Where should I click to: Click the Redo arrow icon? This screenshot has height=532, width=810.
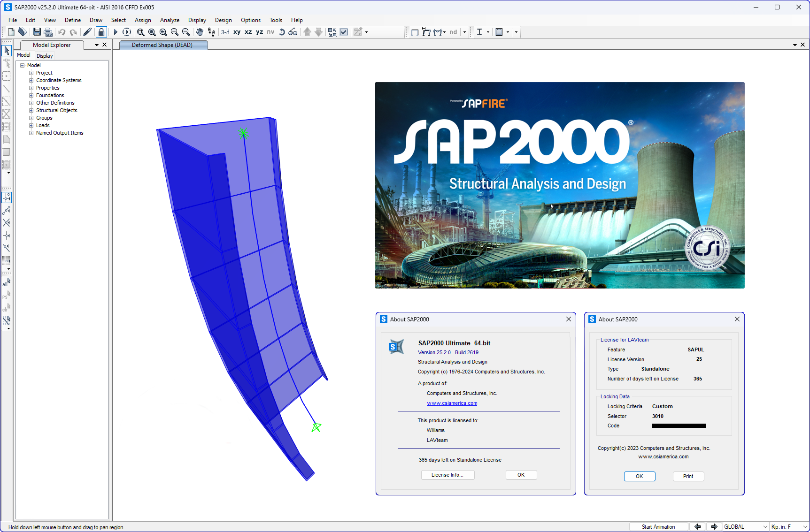[73, 32]
